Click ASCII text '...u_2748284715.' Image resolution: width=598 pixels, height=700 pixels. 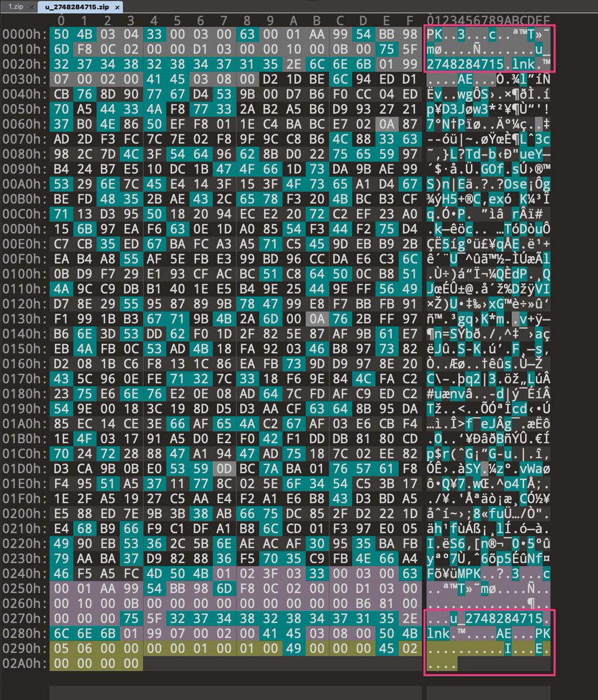pyautogui.click(x=488, y=618)
